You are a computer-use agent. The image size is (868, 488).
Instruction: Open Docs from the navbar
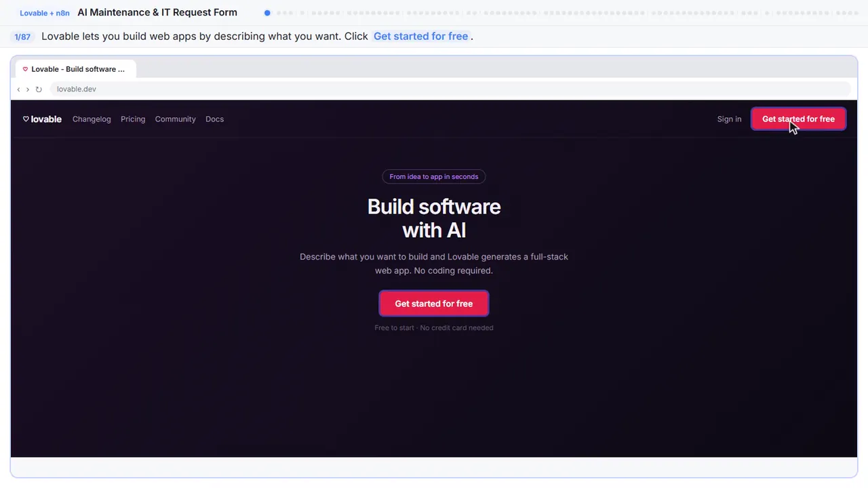click(214, 119)
